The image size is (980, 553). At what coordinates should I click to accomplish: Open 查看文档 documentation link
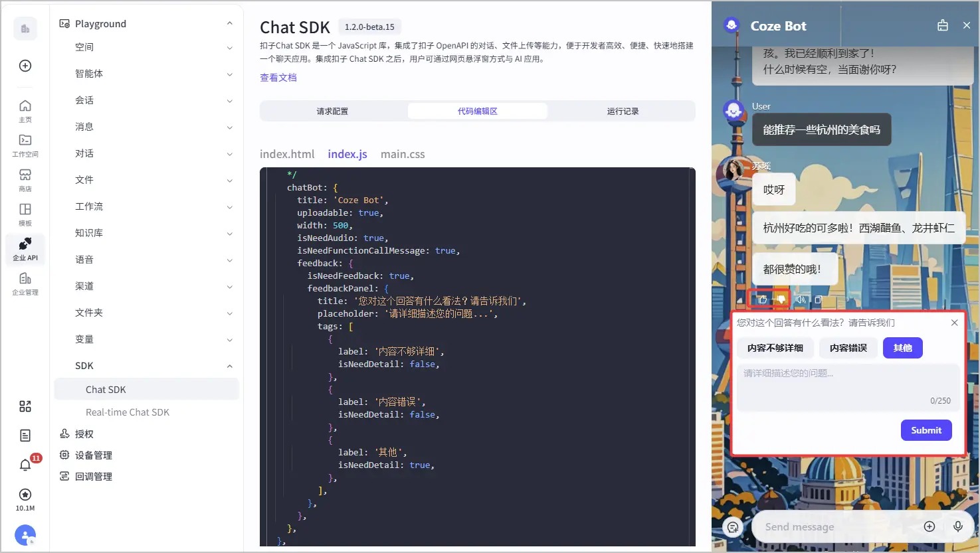pyautogui.click(x=278, y=78)
